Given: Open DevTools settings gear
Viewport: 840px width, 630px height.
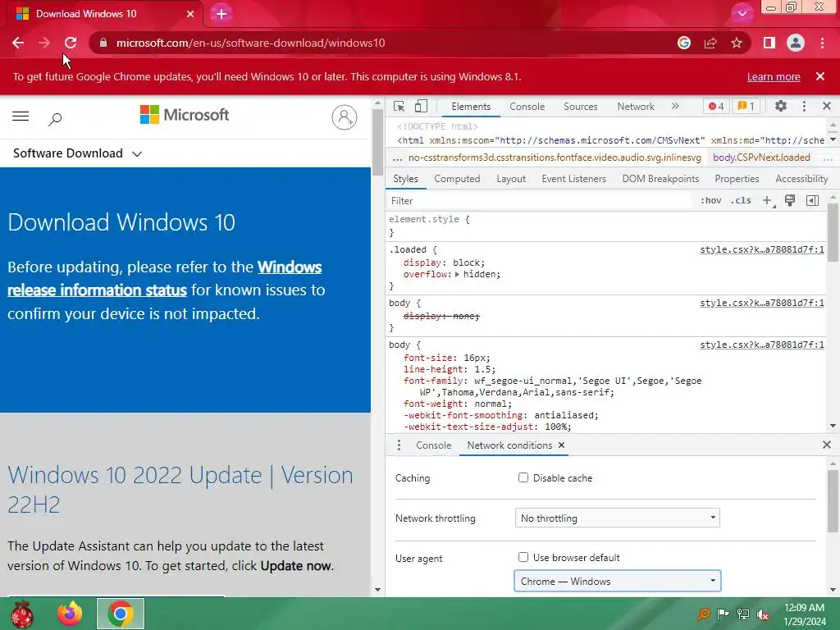Looking at the screenshot, I should [781, 106].
